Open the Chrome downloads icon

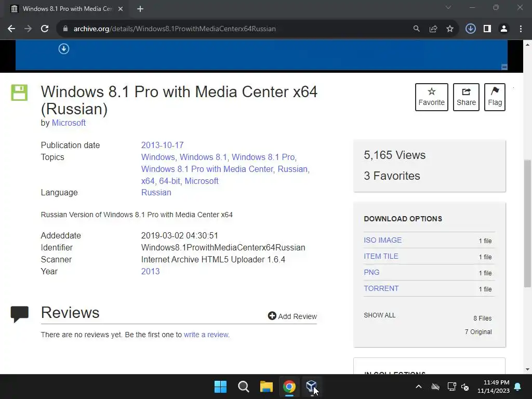point(470,29)
